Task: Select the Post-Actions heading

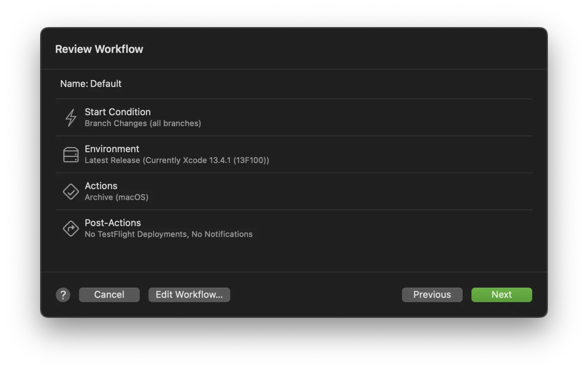Action: (113, 223)
